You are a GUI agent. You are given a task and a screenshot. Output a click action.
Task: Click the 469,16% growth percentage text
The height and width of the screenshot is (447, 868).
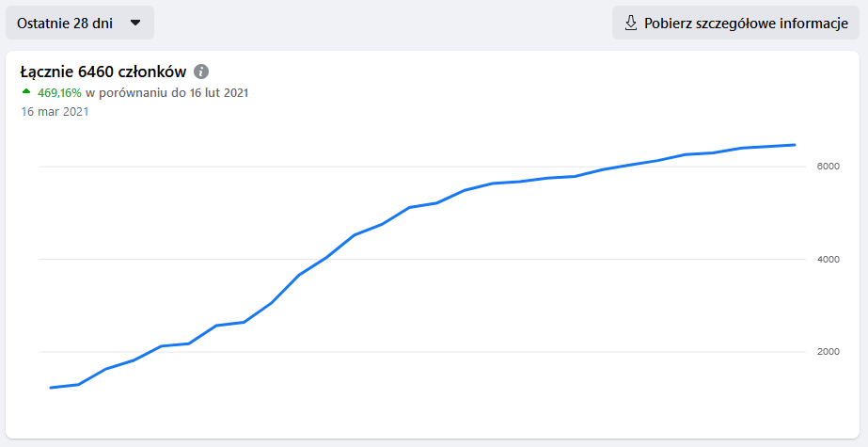59,93
